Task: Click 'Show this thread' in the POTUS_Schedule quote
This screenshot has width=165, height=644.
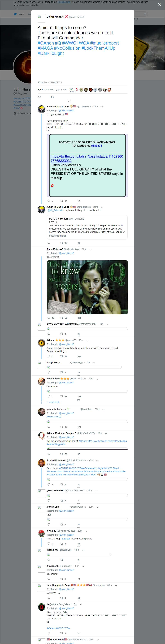Action: pos(57,236)
